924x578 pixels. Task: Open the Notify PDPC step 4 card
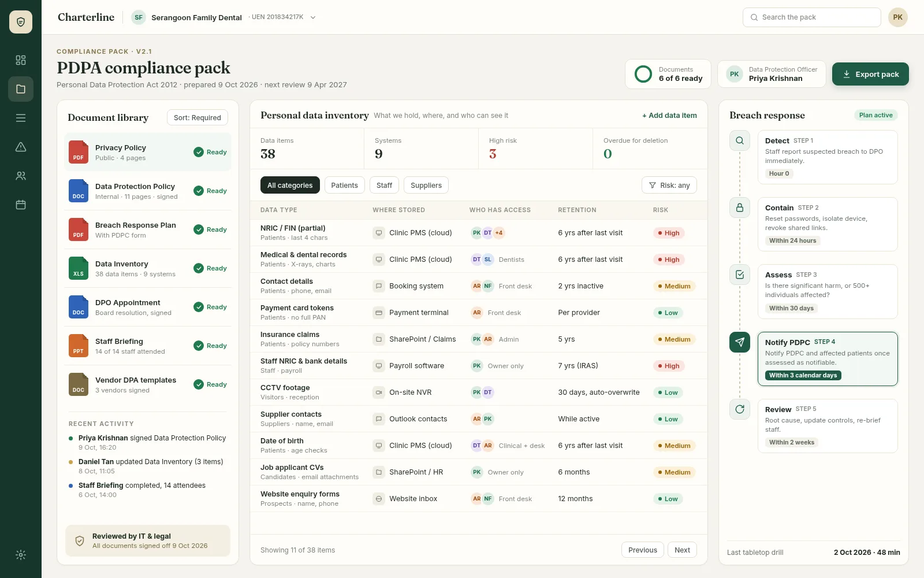[x=828, y=358]
